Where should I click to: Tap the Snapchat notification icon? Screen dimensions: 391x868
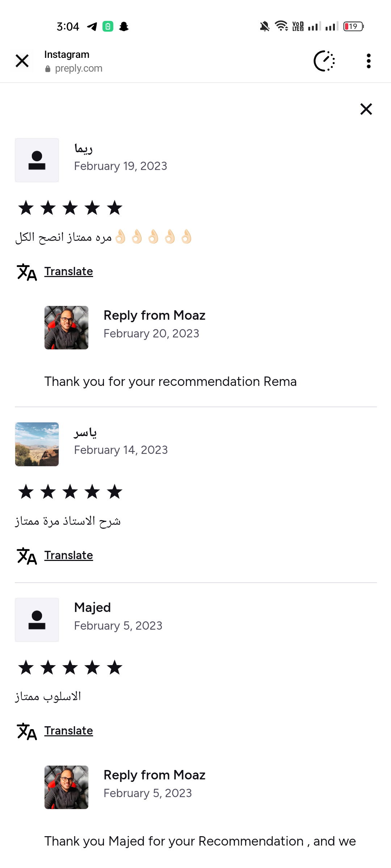(124, 26)
